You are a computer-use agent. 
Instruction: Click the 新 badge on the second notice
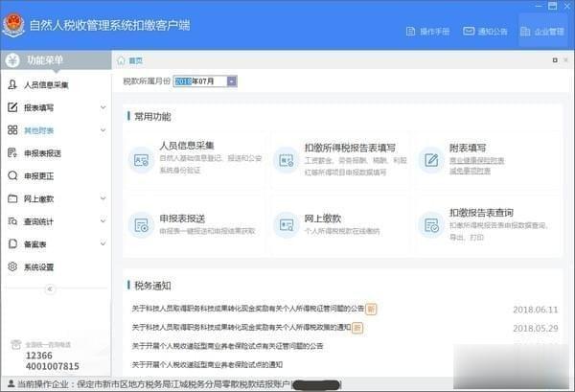coord(357,328)
